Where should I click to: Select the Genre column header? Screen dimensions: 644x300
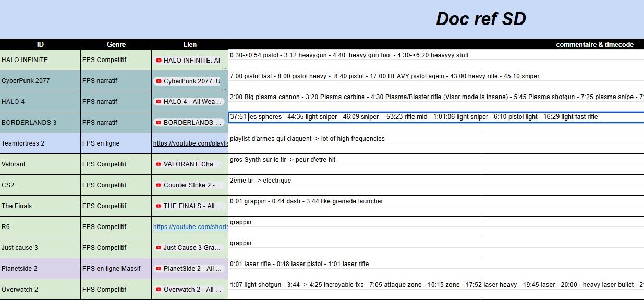coord(116,44)
